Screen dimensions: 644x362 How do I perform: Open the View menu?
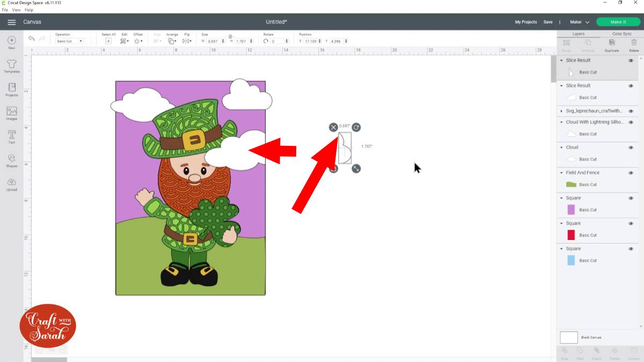[x=15, y=10]
